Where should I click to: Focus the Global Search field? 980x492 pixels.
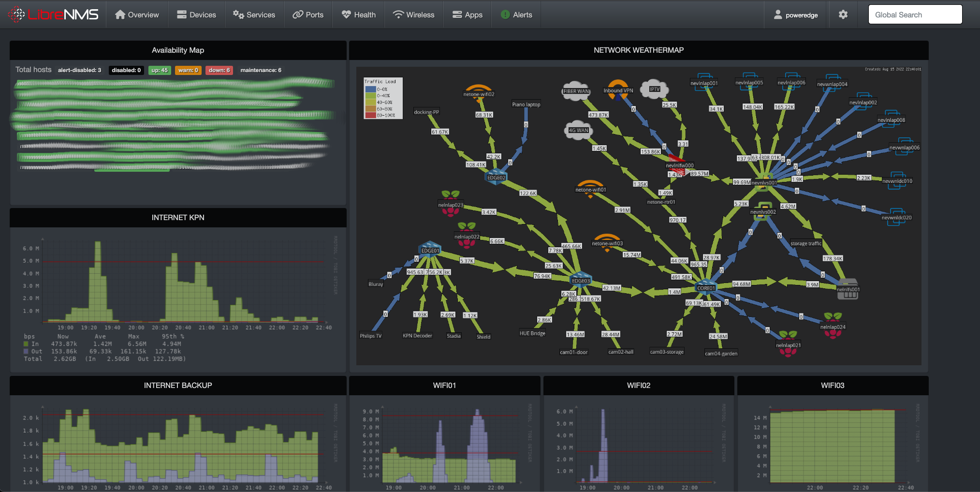[915, 15]
